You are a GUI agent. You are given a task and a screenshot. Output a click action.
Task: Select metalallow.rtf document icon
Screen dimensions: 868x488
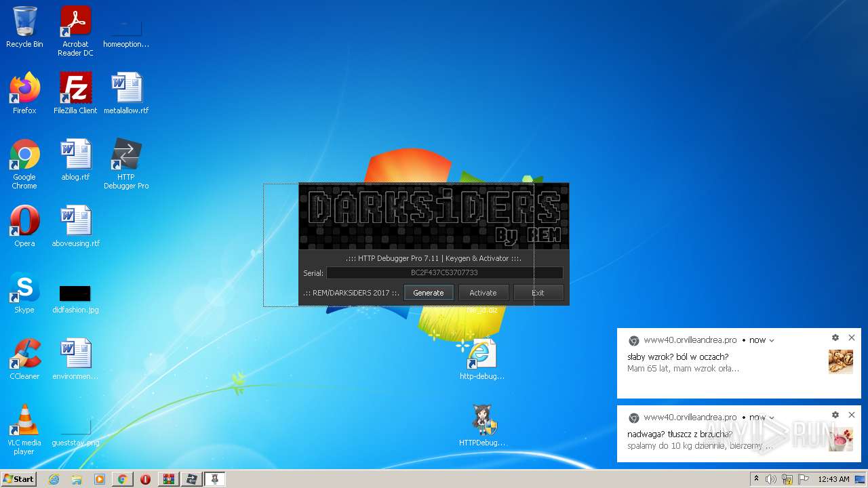click(126, 93)
